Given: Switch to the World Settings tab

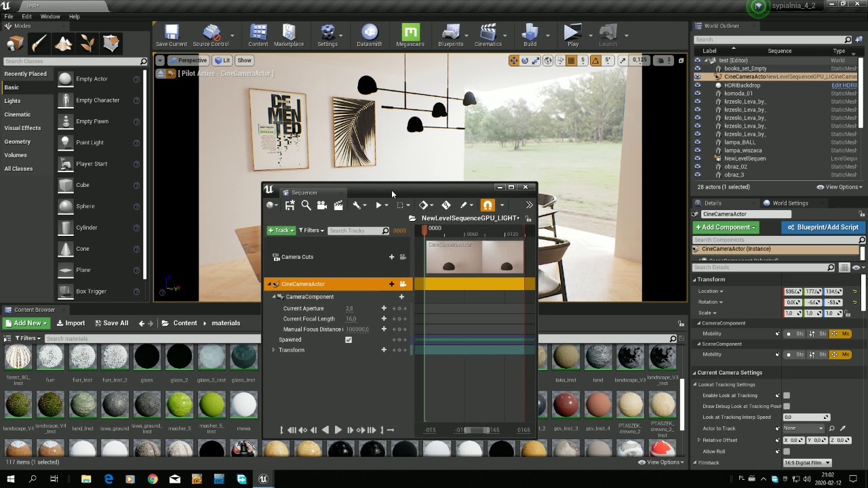Looking at the screenshot, I should [790, 203].
